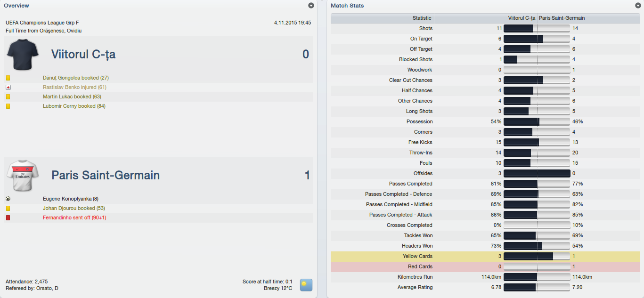Click Fernandinho's red card icon
The height and width of the screenshot is (298, 644).
pos(8,217)
